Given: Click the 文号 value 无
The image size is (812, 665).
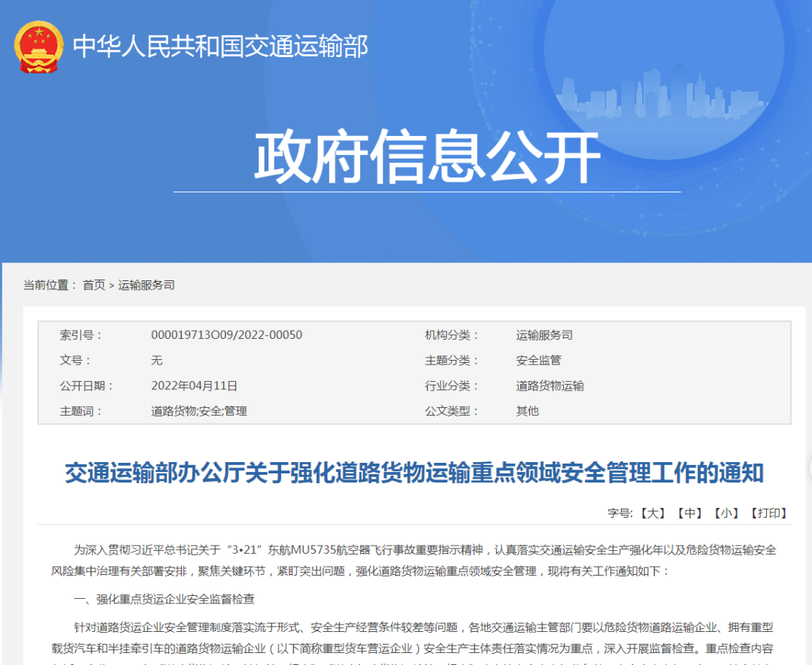Looking at the screenshot, I should click(157, 360).
